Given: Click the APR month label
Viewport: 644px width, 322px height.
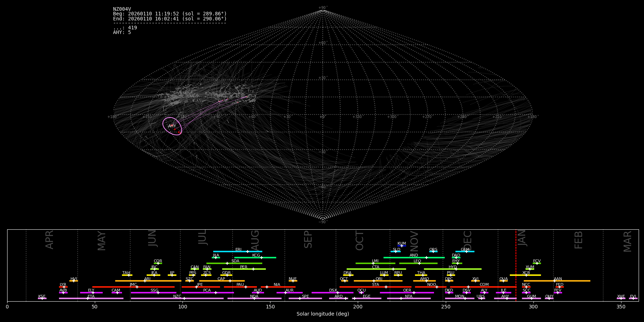Looking at the screenshot, I should tap(49, 240).
